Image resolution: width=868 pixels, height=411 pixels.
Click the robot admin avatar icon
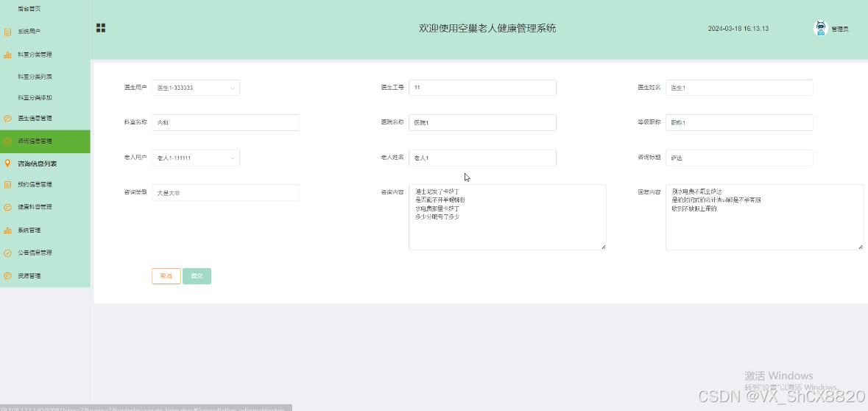pyautogui.click(x=820, y=28)
